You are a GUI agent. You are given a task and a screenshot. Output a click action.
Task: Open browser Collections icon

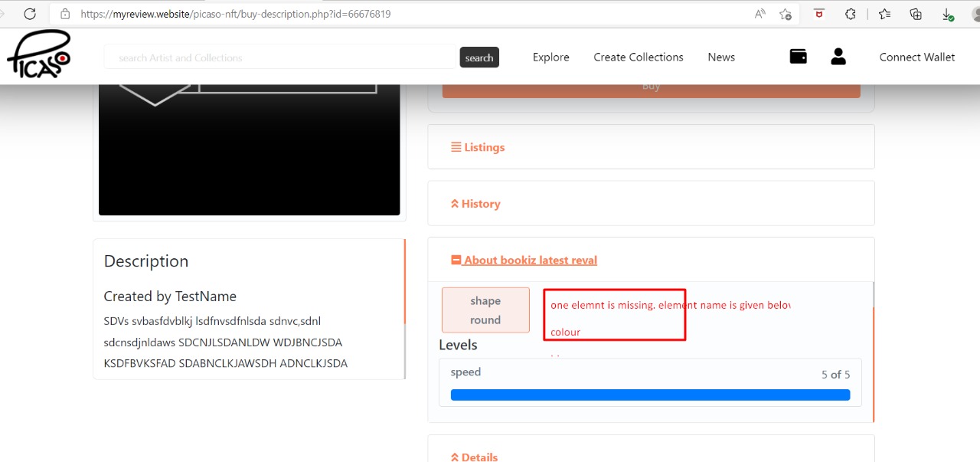[916, 14]
